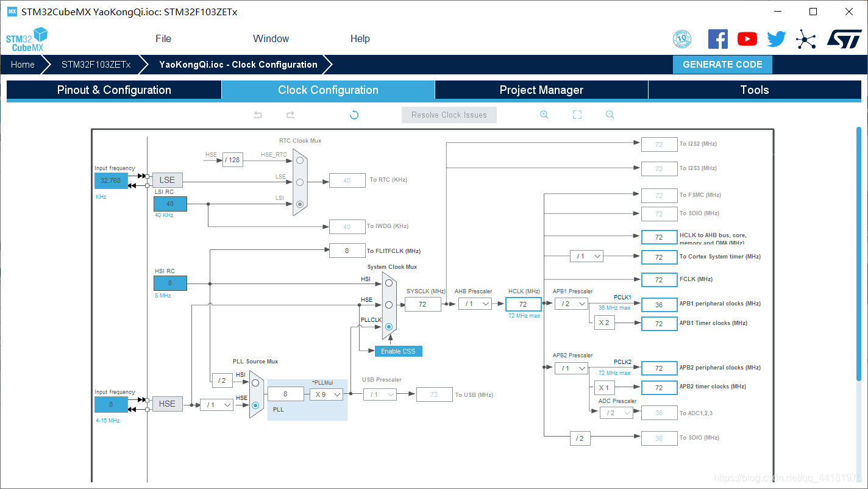Select HSE_RTC in the RTC Clock Mux
This screenshot has width=868, height=489.
click(299, 160)
